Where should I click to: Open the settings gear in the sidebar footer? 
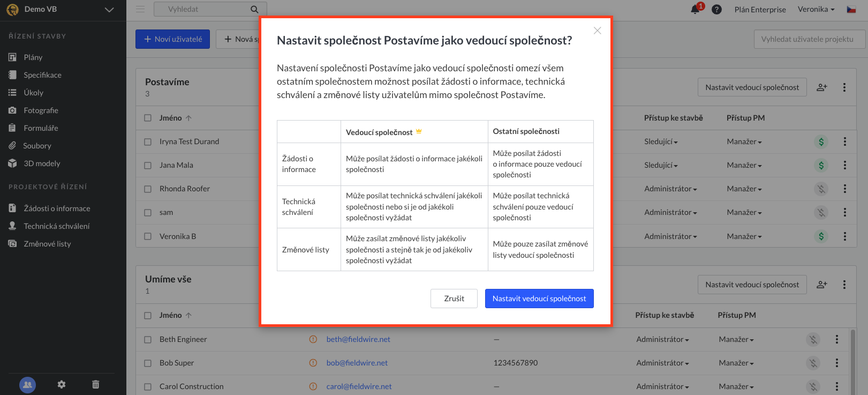(62, 384)
